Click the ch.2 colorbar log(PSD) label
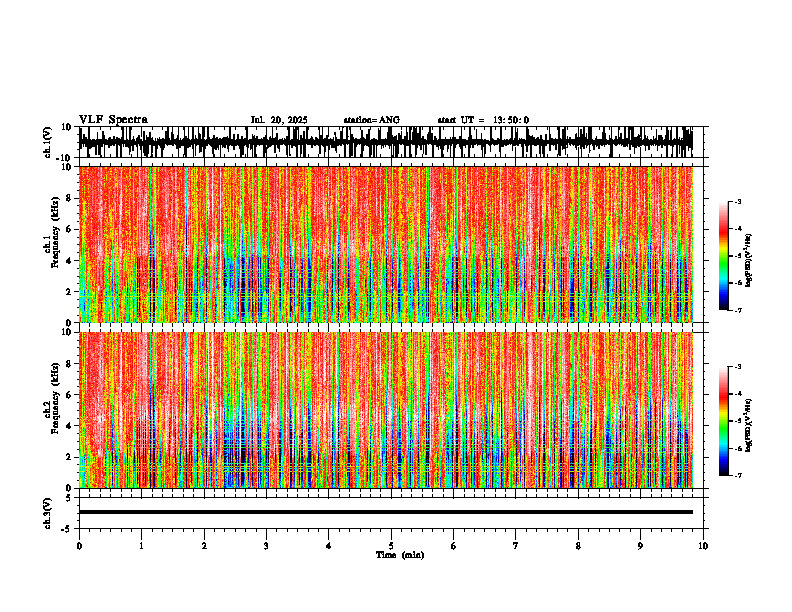Image resolution: width=792 pixels, height=612 pixels. (x=749, y=425)
